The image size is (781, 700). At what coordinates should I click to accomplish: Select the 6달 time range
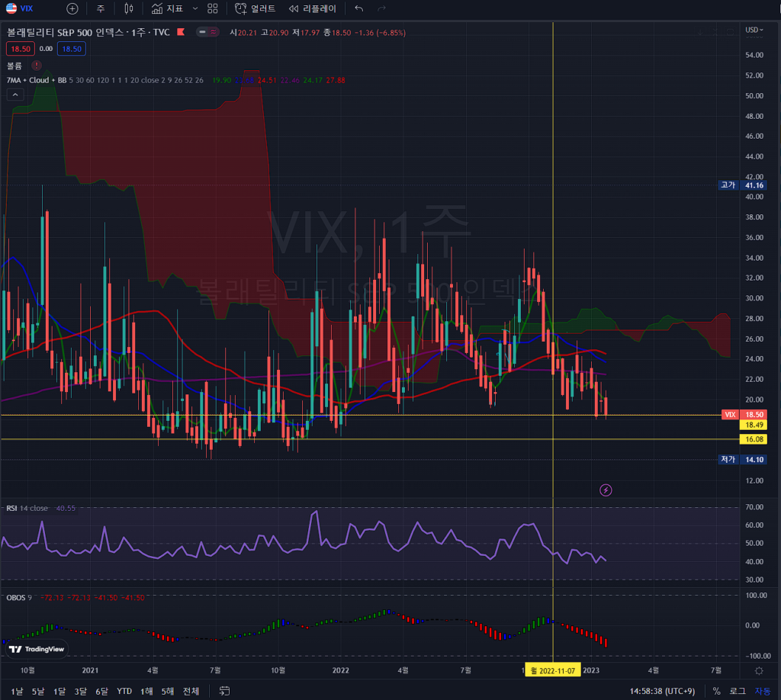coord(101,691)
